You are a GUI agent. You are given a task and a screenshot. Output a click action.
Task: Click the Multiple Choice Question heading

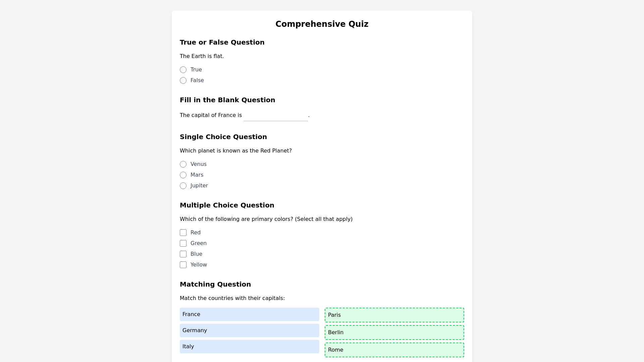point(227,205)
